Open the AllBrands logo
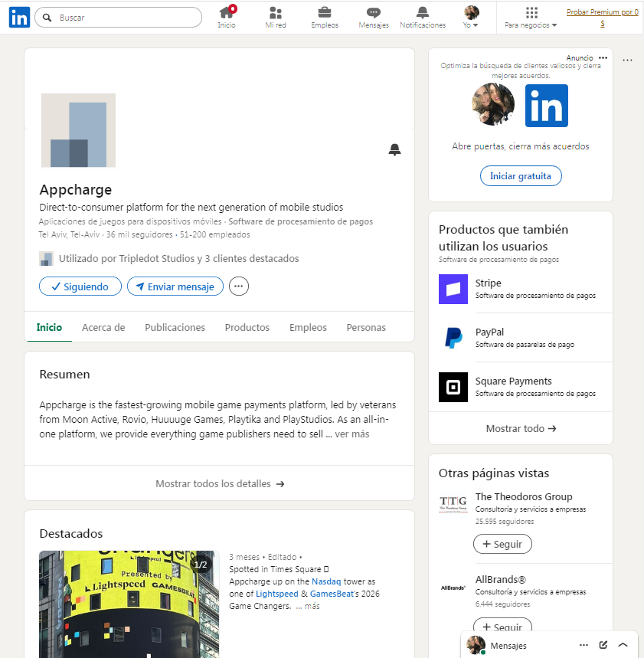Image resolution: width=644 pixels, height=658 pixels. coord(453,588)
